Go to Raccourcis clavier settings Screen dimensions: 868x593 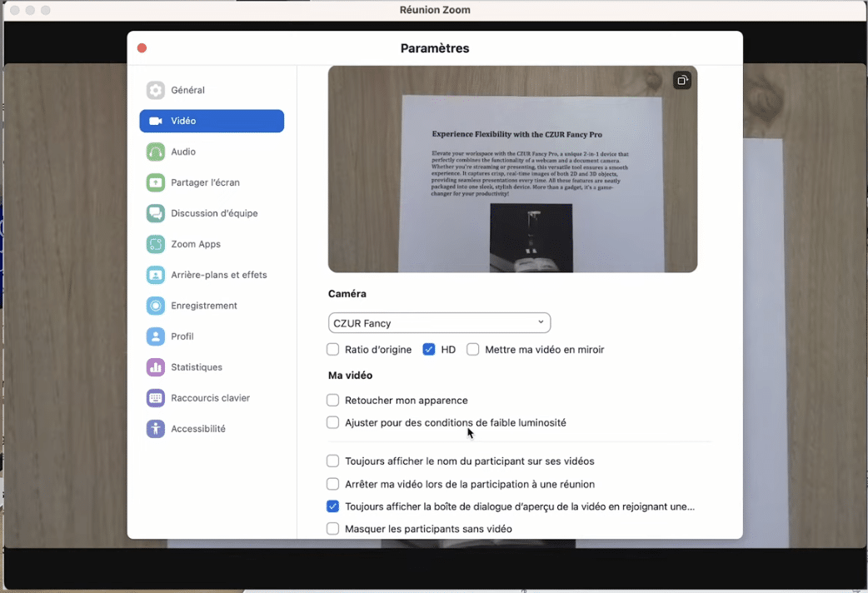click(x=210, y=398)
